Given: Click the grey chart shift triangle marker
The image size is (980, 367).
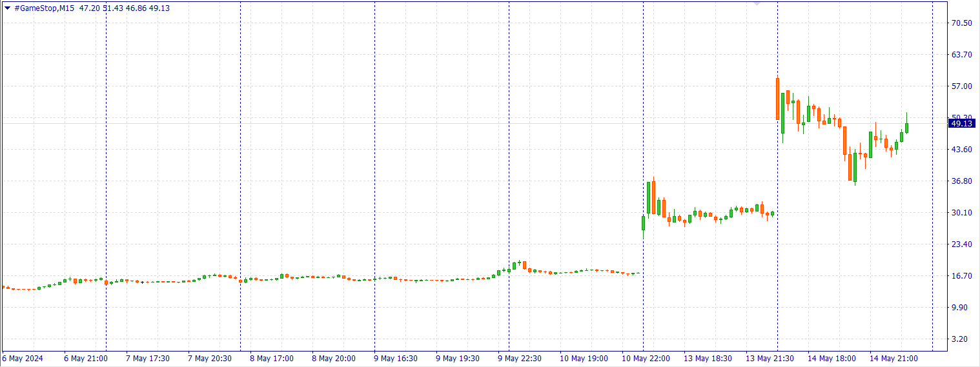Looking at the screenshot, I should [757, 3].
